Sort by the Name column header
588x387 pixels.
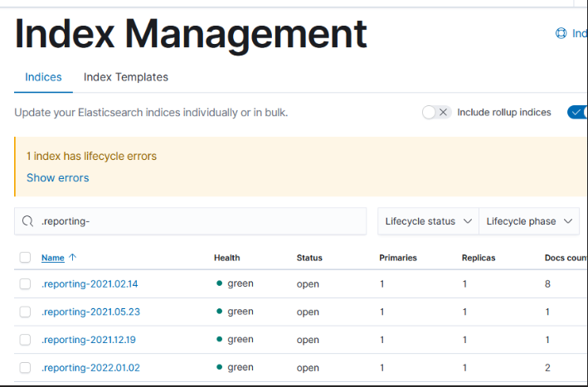(x=53, y=258)
